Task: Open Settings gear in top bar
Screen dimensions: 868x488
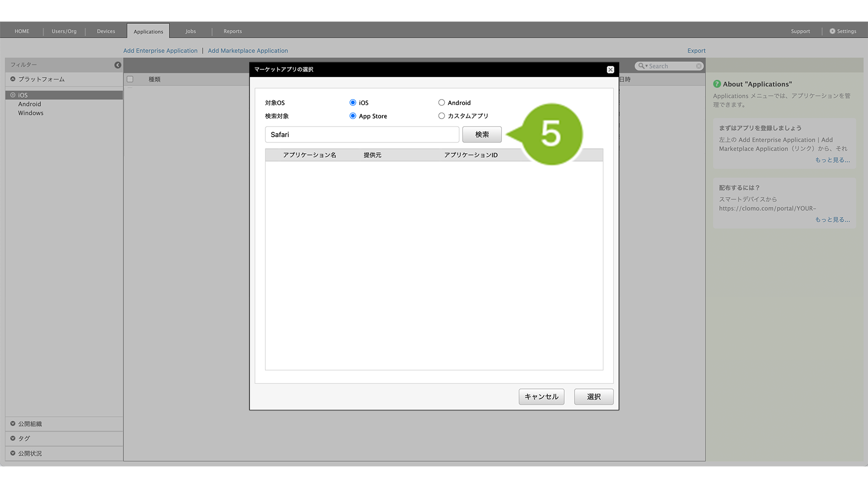Action: point(832,31)
